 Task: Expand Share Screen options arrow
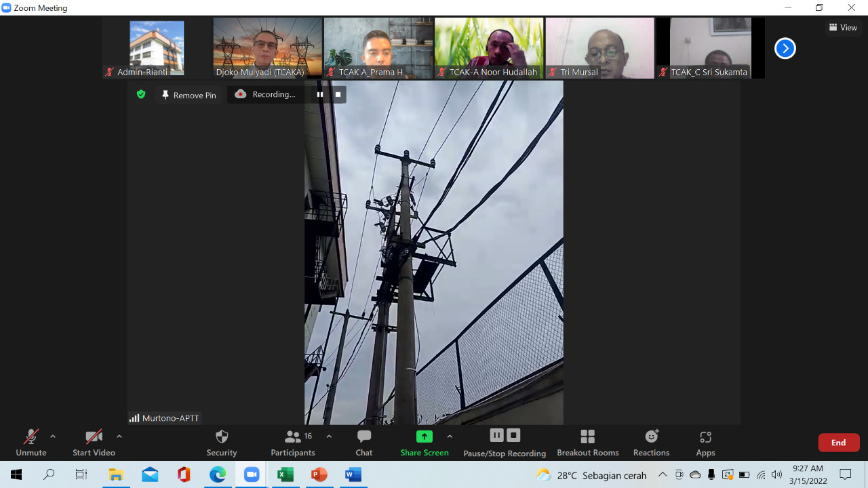coord(450,436)
